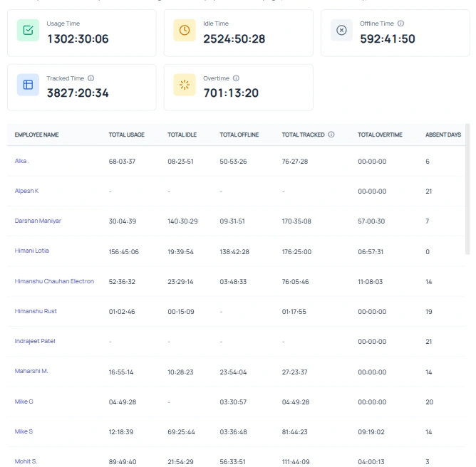Click the Total Offline column header
The height and width of the screenshot is (467, 476).
pos(239,135)
